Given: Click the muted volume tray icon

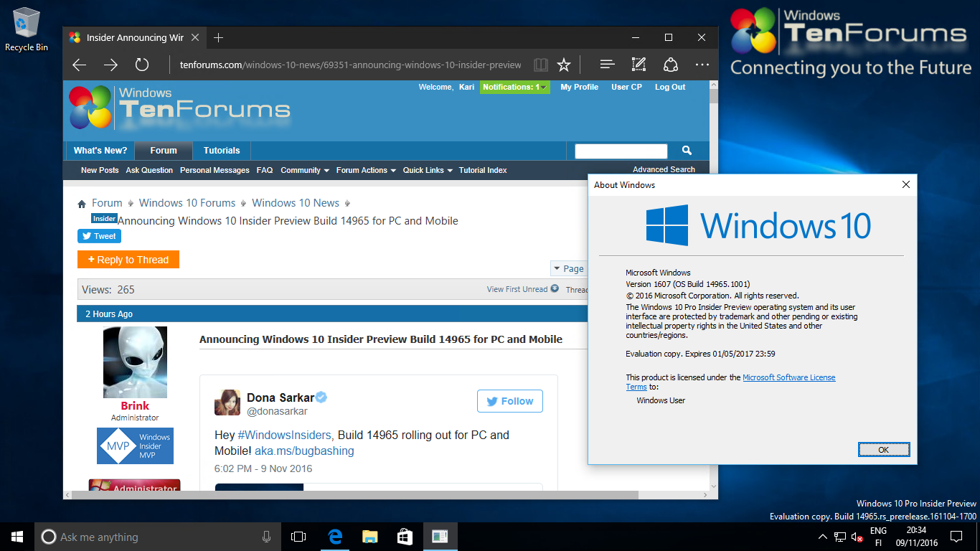Looking at the screenshot, I should [x=857, y=537].
